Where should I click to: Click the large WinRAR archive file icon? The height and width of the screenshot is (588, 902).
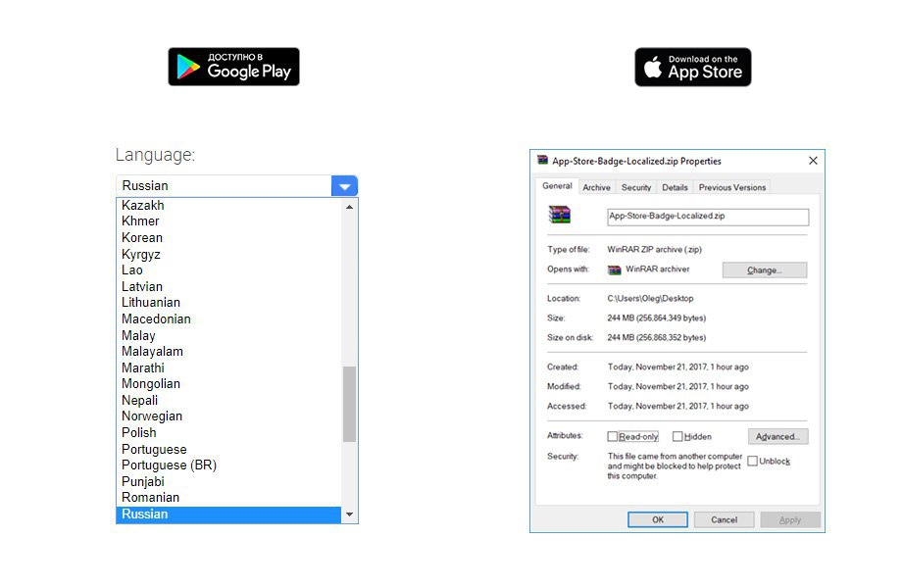click(559, 215)
